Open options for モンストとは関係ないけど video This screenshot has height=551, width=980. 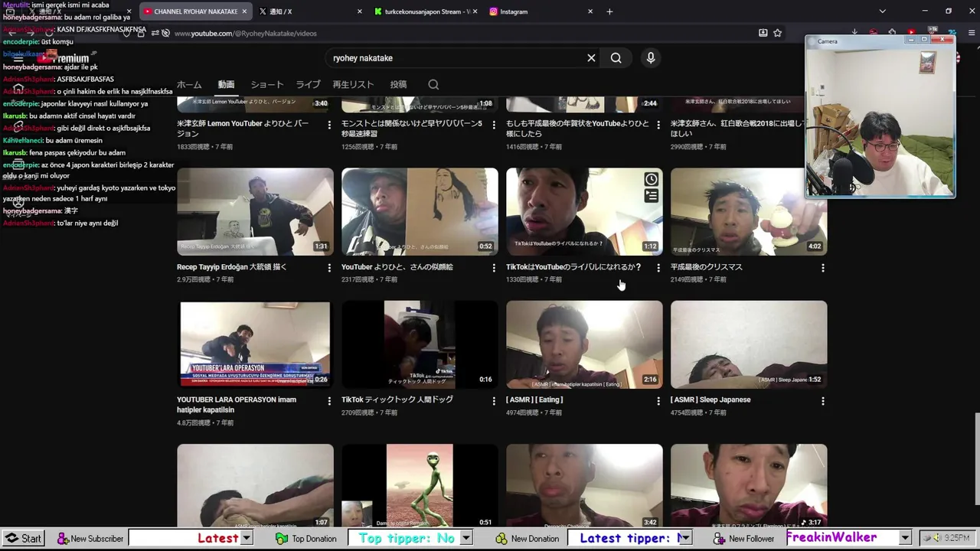click(494, 124)
